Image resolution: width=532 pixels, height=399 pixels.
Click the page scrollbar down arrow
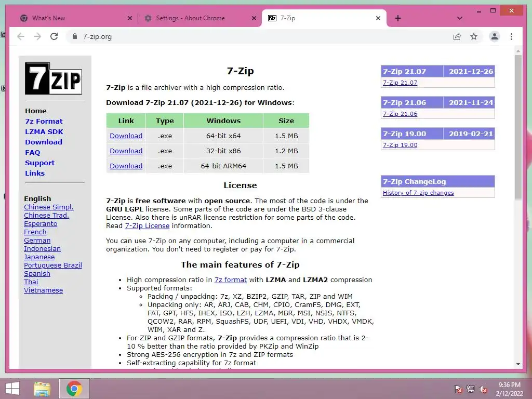518,364
